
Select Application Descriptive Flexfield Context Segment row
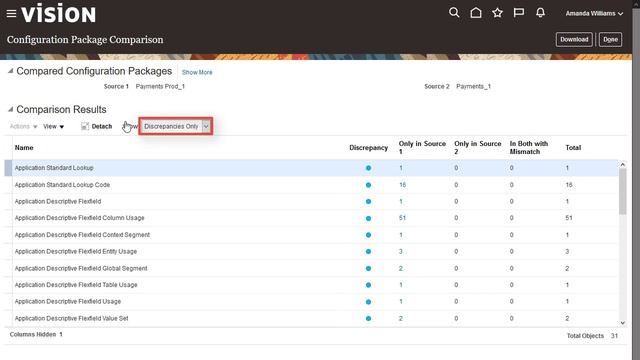coord(311,235)
